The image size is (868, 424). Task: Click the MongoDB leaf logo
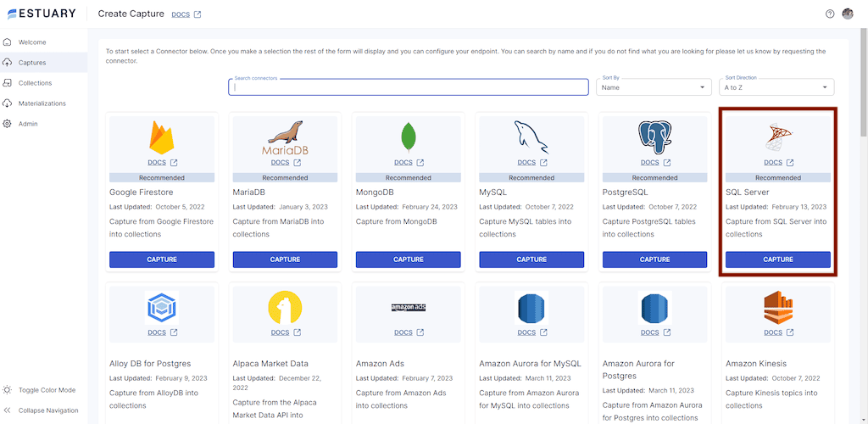409,137
